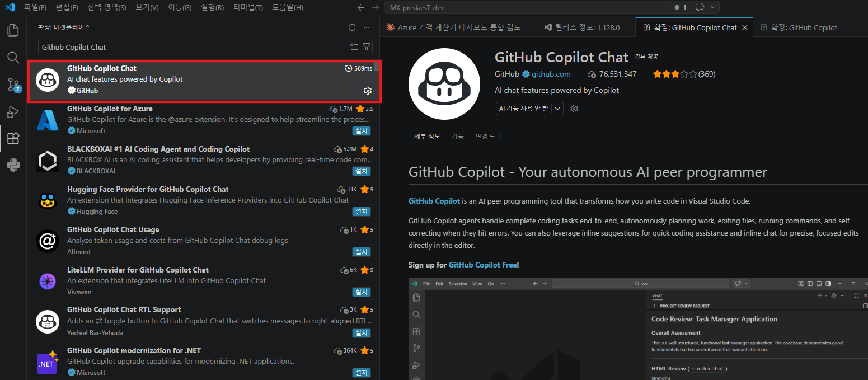Image resolution: width=868 pixels, height=380 pixels.
Task: Open marketplace more actions ellipsis
Action: pyautogui.click(x=367, y=27)
